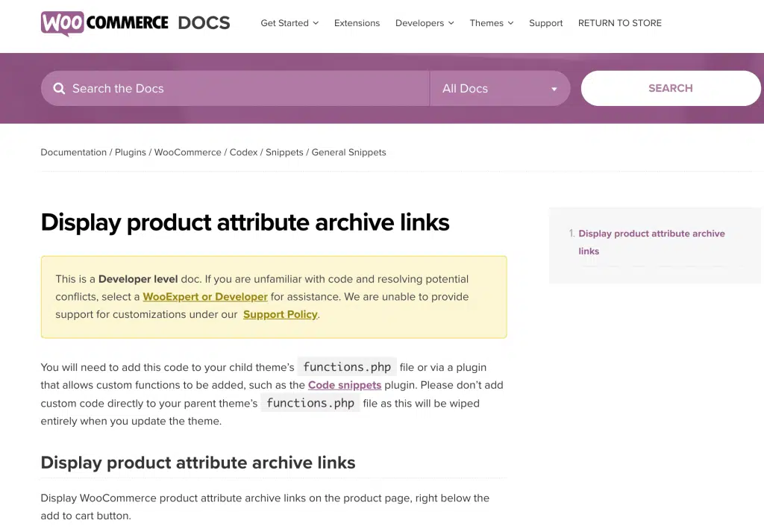The height and width of the screenshot is (532, 764).
Task: Open the Extensions menu item
Action: click(357, 23)
